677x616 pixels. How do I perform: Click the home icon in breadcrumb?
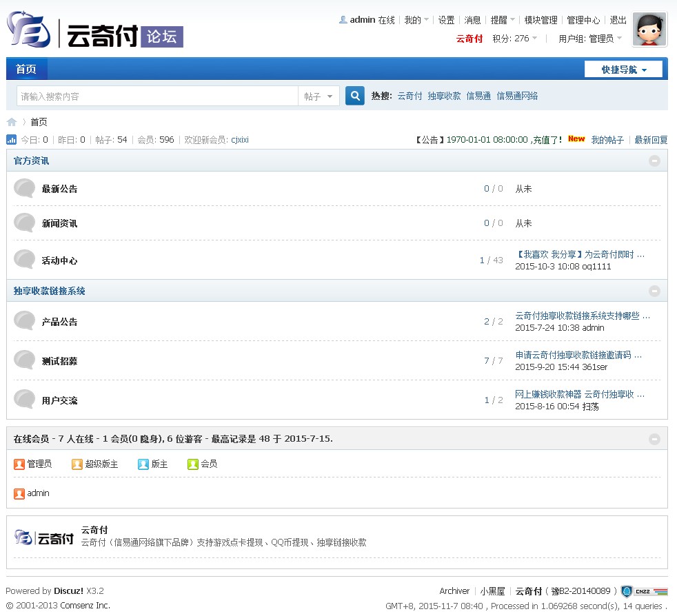click(x=12, y=122)
